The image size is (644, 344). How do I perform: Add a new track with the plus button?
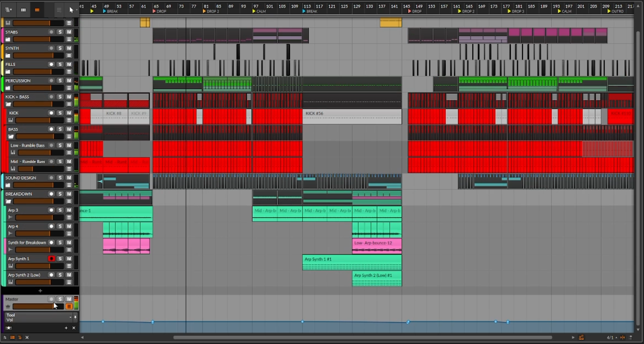tap(40, 291)
